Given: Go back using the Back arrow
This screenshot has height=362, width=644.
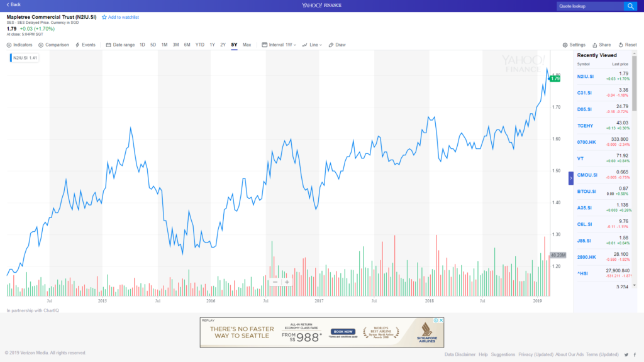Looking at the screenshot, I should (x=13, y=4).
